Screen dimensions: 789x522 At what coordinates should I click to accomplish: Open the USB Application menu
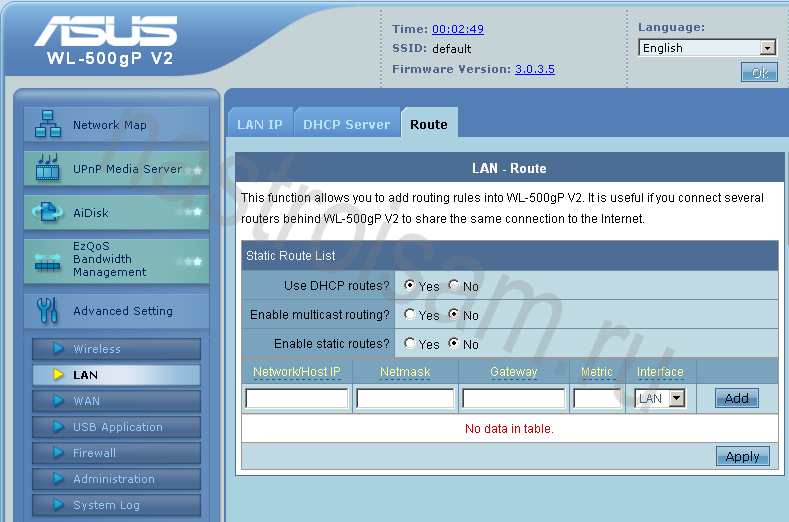click(116, 427)
